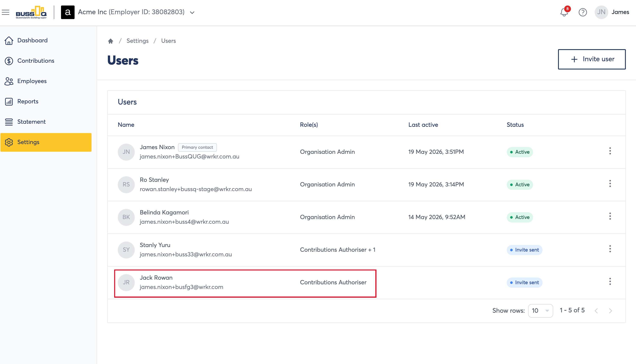Click the Invite user button

coord(592,59)
